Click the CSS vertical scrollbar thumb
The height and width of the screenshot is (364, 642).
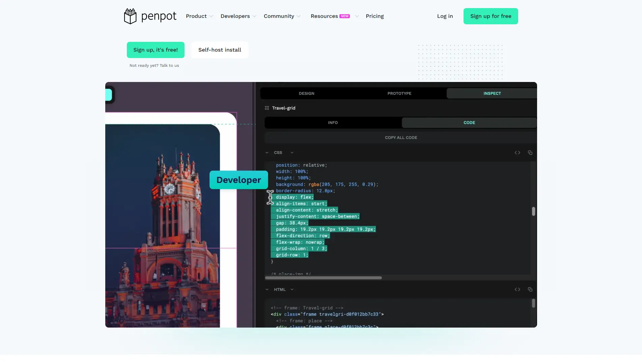[x=533, y=212]
